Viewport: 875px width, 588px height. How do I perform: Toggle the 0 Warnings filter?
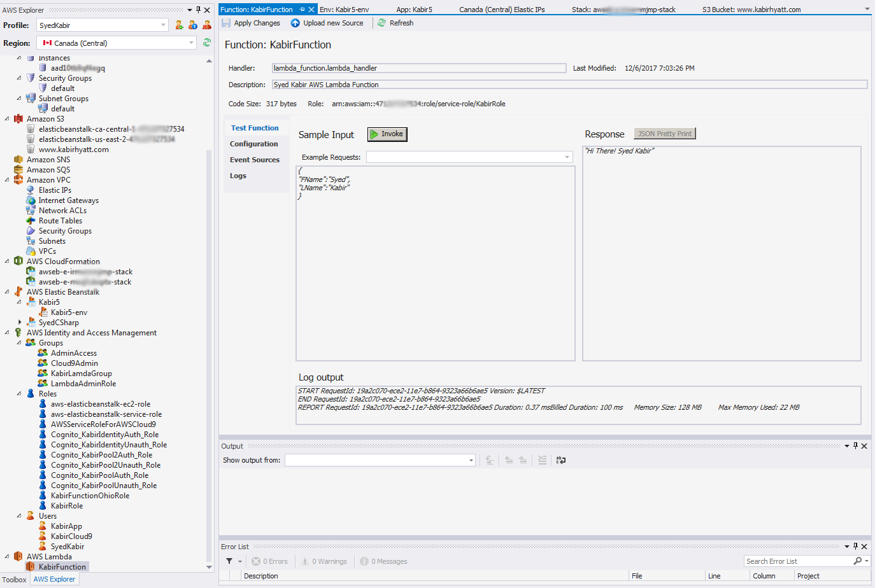point(325,561)
